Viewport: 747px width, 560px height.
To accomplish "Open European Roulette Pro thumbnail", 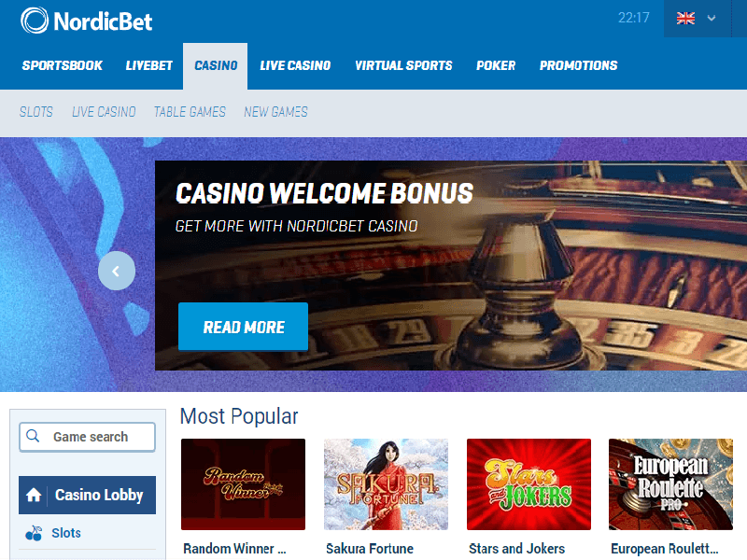I will (x=670, y=484).
